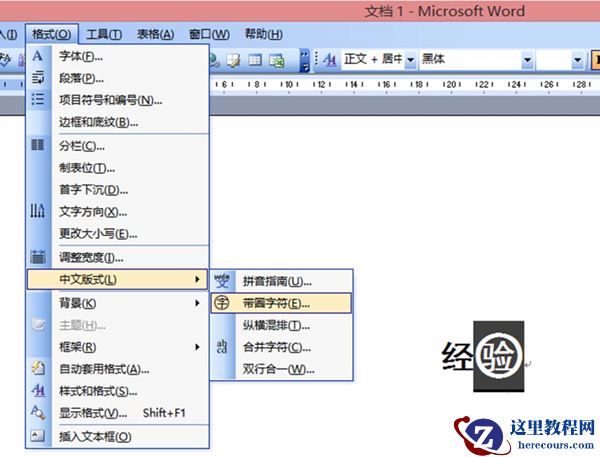This screenshot has height=457, width=600.
Task: Choose 首字下沉(D) drop cap entry
Action: 117,189
